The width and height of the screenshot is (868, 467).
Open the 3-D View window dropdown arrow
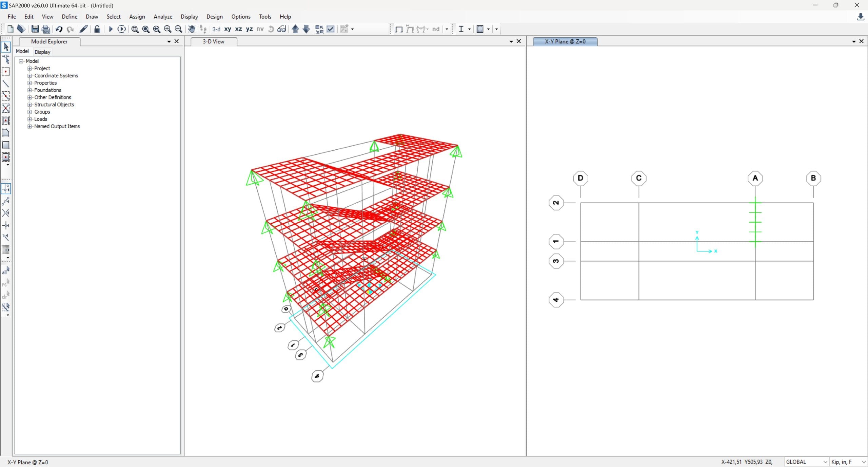[x=511, y=41]
